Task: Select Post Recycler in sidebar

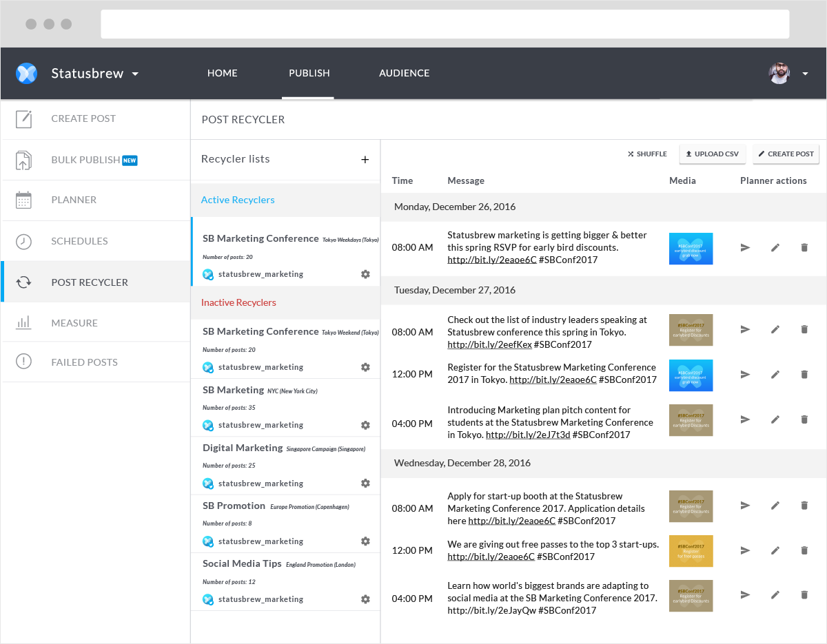Action: pyautogui.click(x=95, y=282)
